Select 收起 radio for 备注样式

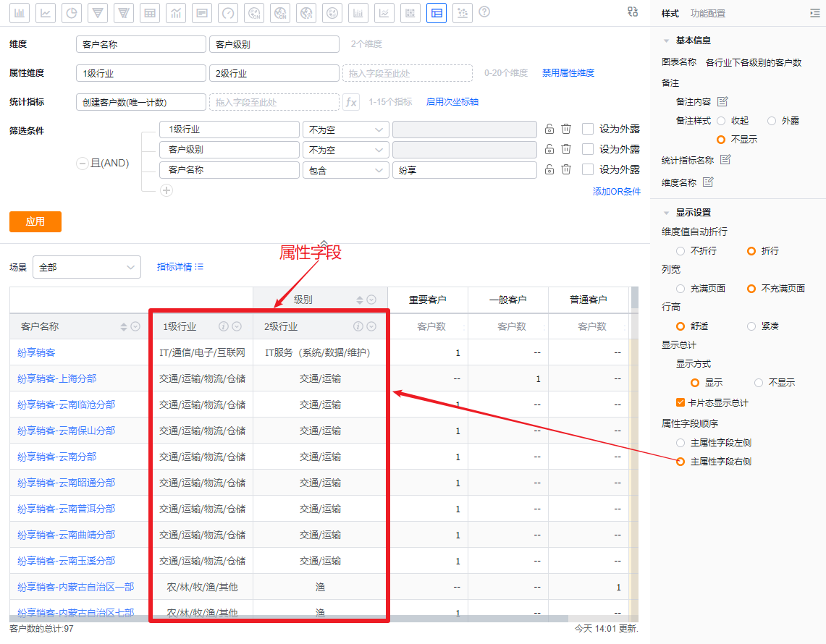point(721,121)
